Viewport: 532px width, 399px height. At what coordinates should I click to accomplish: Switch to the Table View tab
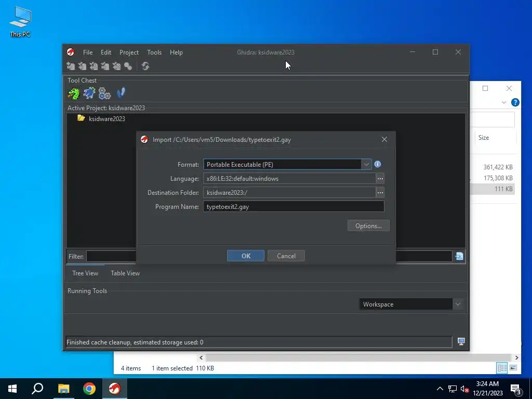pyautogui.click(x=125, y=273)
